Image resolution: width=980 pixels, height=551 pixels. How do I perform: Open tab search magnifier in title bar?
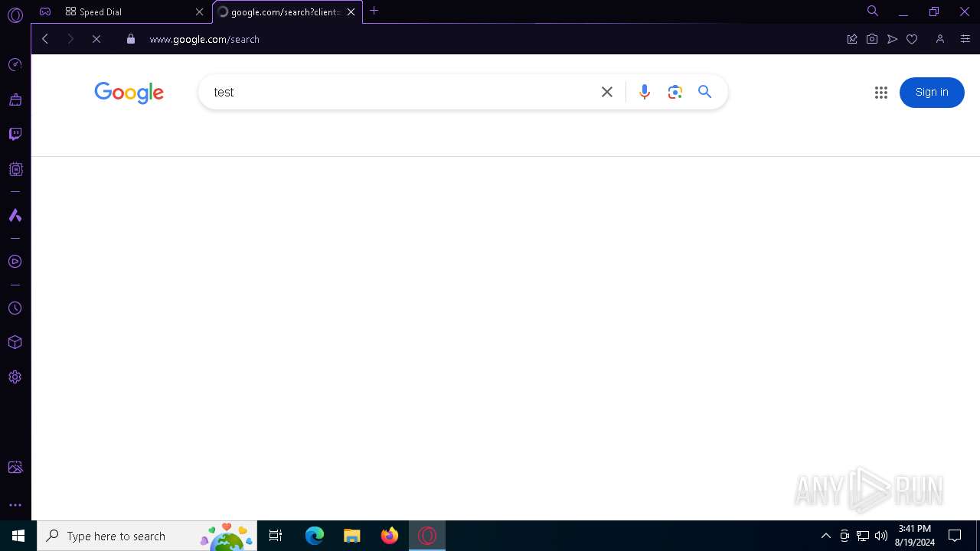click(x=872, y=11)
